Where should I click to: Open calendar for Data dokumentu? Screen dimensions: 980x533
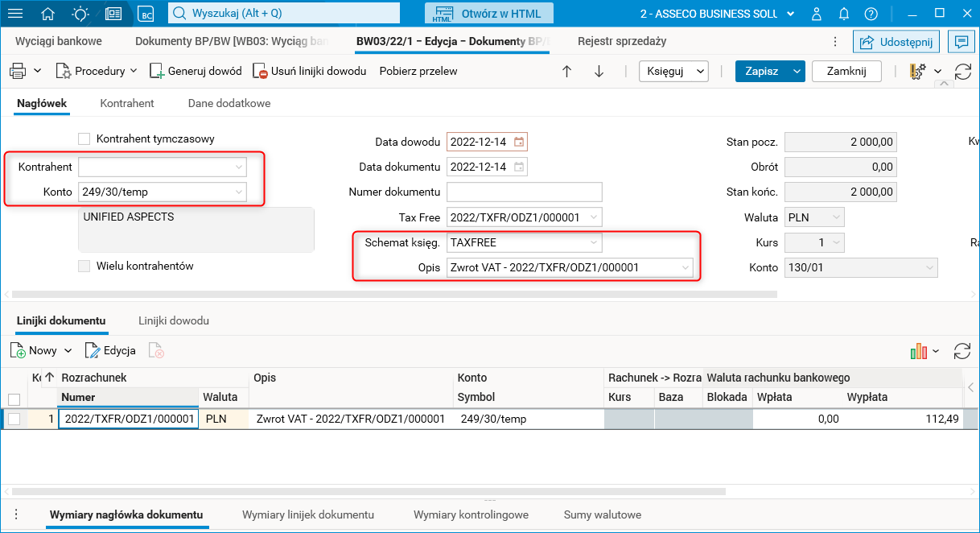(519, 167)
